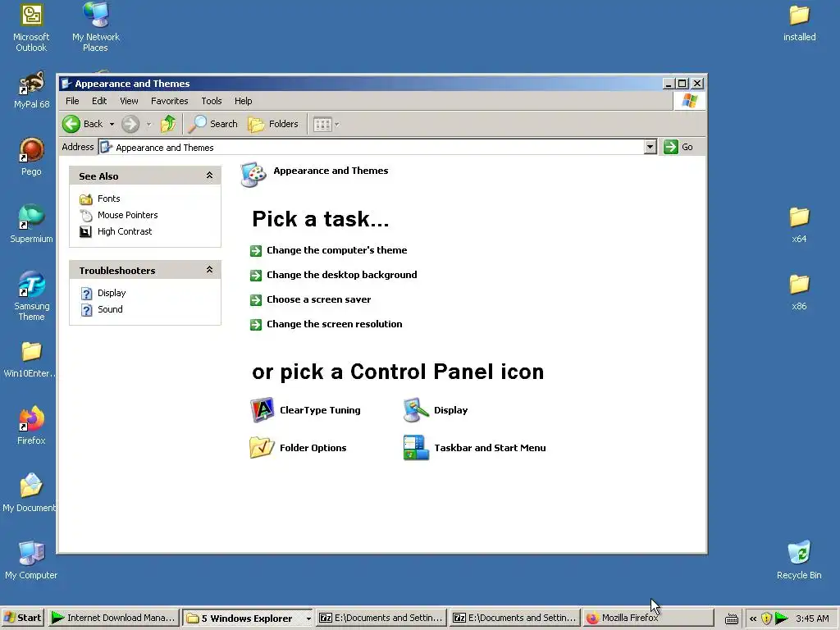The width and height of the screenshot is (840, 630).
Task: Select Supermium desktop shortcut
Action: click(x=32, y=224)
